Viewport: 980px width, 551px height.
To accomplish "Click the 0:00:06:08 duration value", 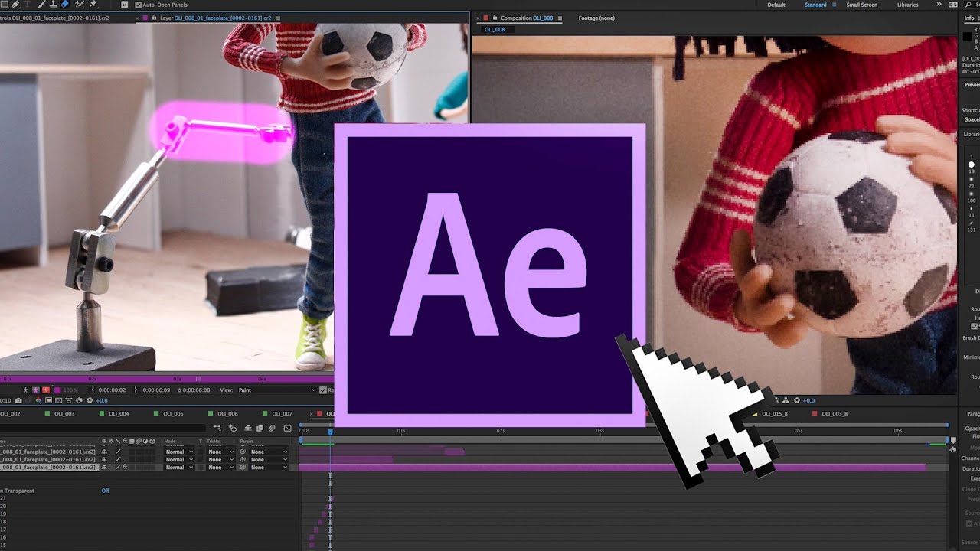I will (196, 390).
